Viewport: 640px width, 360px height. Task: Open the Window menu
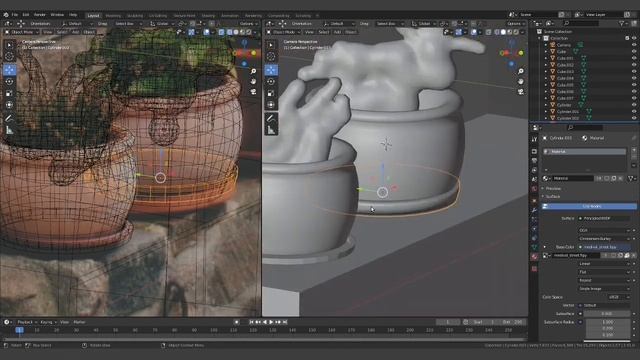click(x=57, y=15)
